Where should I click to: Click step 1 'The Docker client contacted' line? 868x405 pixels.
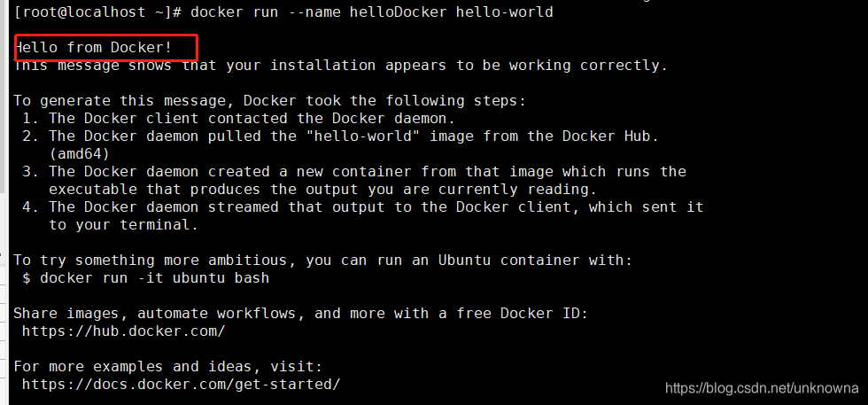pos(238,119)
